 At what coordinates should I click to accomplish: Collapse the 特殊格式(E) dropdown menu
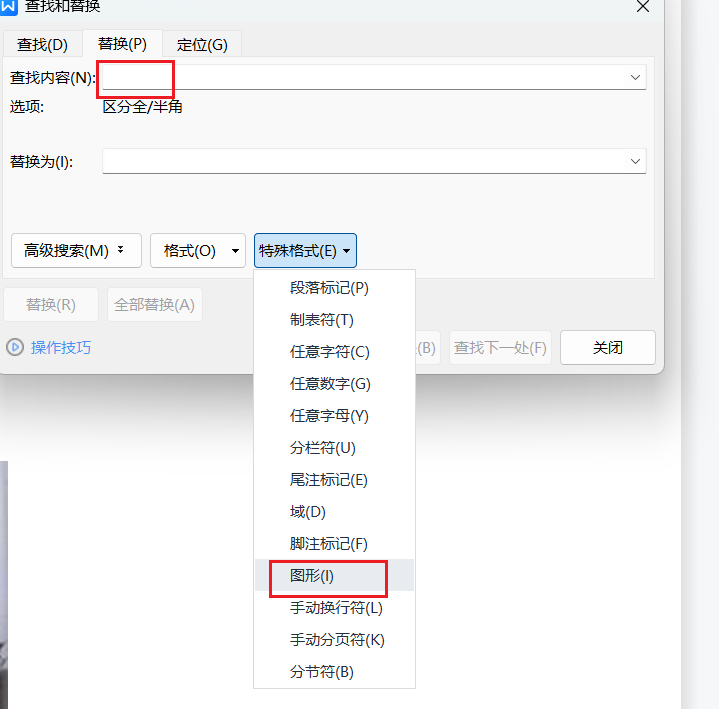click(x=305, y=251)
